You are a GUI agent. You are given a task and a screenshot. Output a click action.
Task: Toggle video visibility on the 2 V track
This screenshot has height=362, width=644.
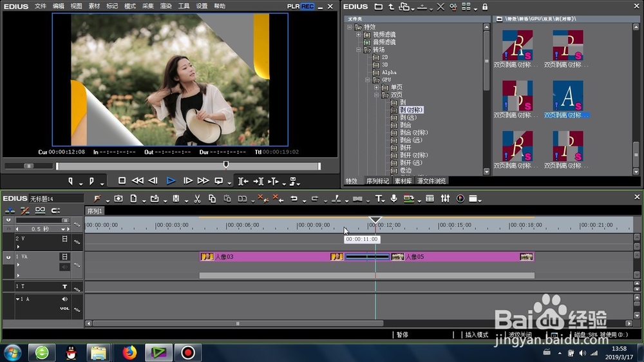[x=64, y=239]
